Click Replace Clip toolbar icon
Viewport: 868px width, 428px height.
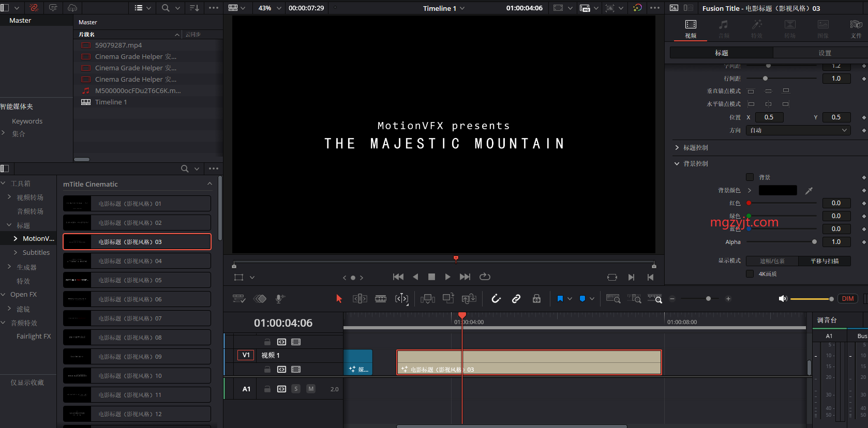(x=469, y=299)
